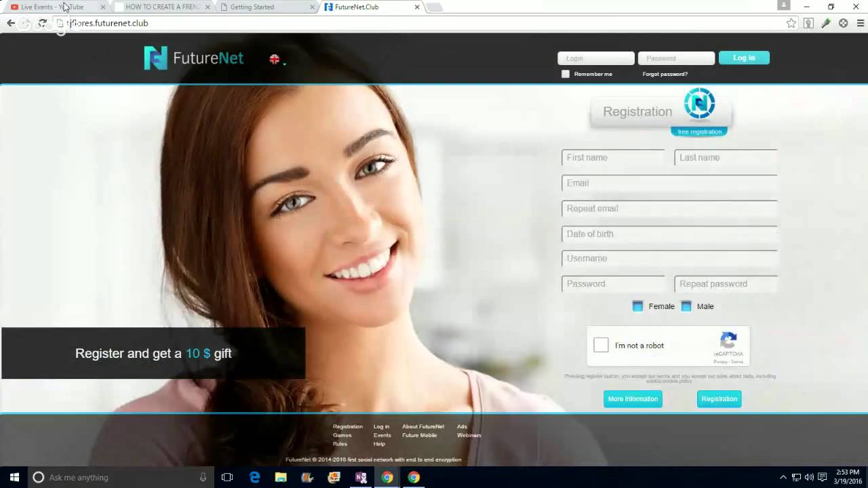Focus the Repeat email field
This screenshot has height=488, width=868.
tap(669, 208)
